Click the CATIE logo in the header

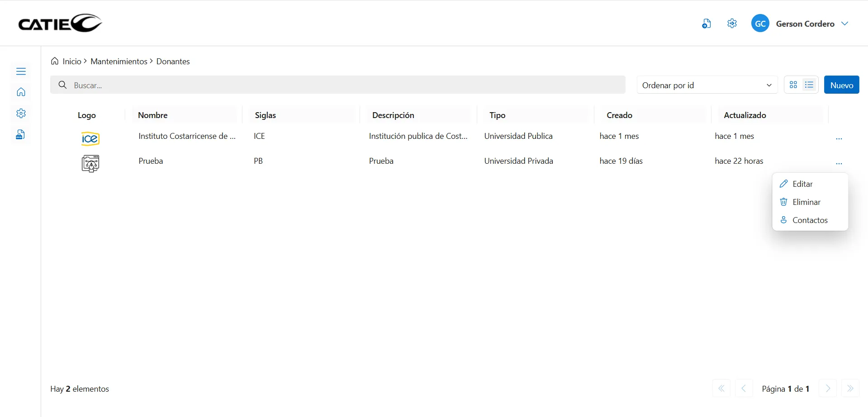(60, 23)
